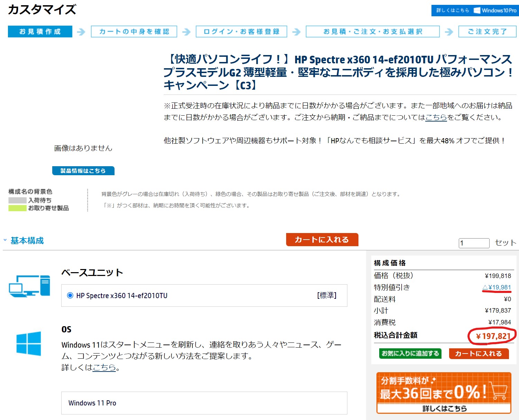
Task: Click the ベースユニット heading
Action: pyautogui.click(x=92, y=272)
